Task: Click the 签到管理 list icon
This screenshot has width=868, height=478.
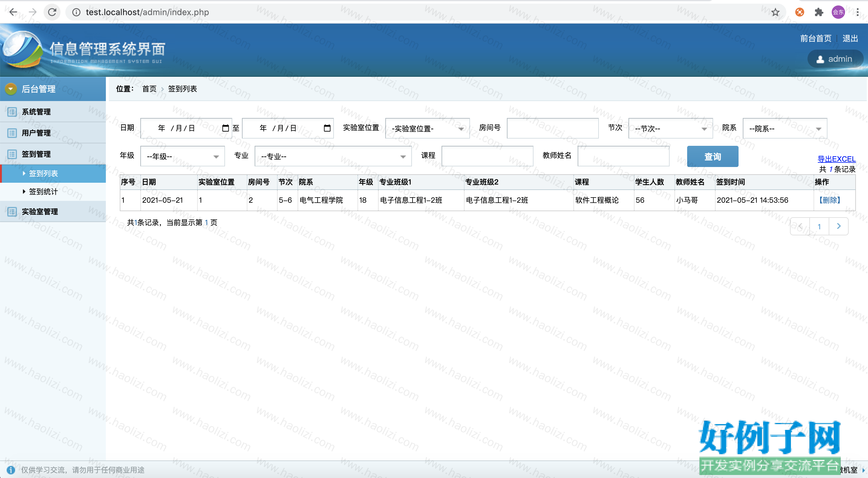Action: (12, 154)
